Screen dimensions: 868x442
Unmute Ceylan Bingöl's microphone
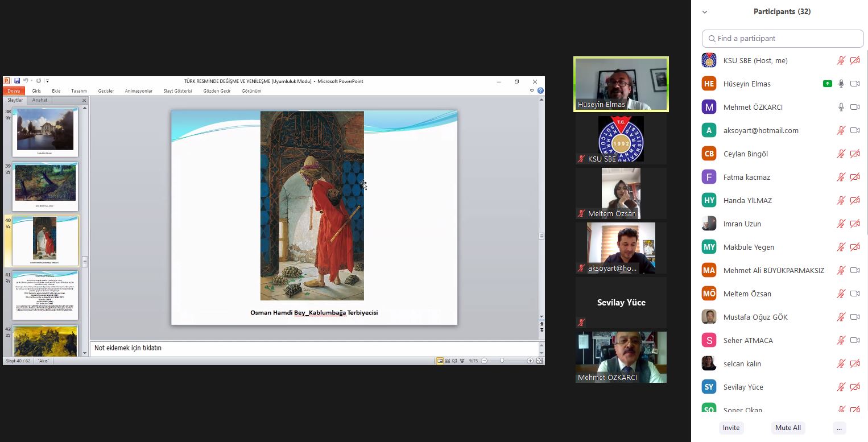point(841,154)
